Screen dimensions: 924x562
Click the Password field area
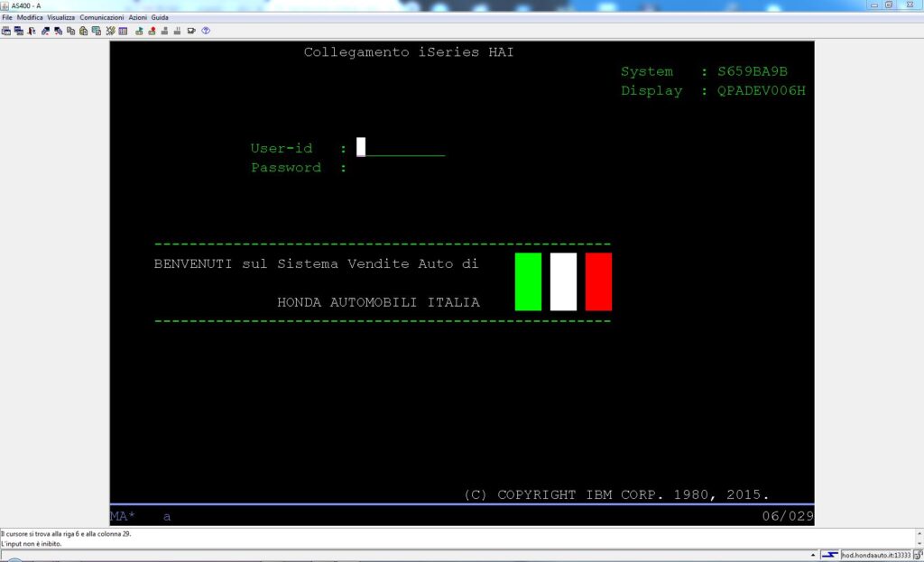(401, 168)
